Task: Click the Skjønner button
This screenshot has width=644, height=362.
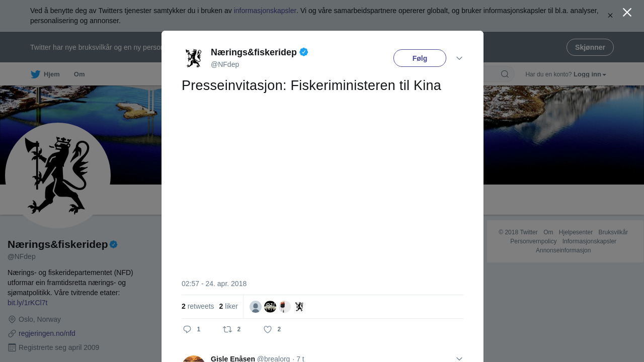Action: (590, 47)
